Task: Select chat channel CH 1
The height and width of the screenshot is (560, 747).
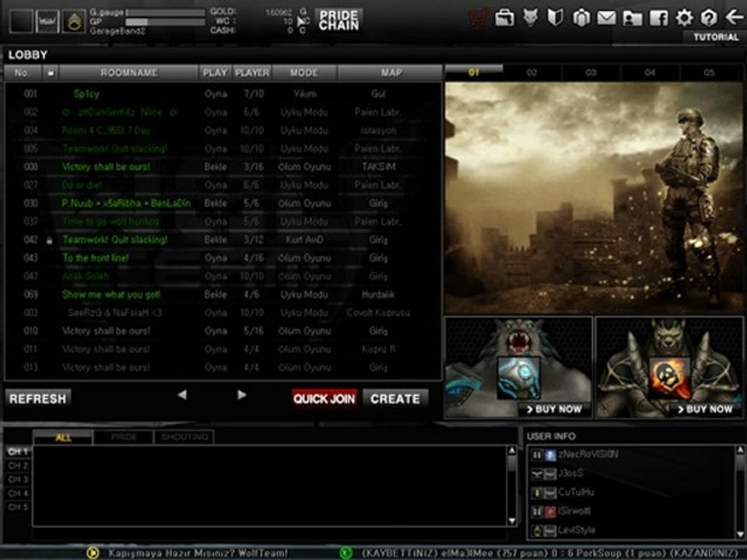Action: click(x=18, y=451)
